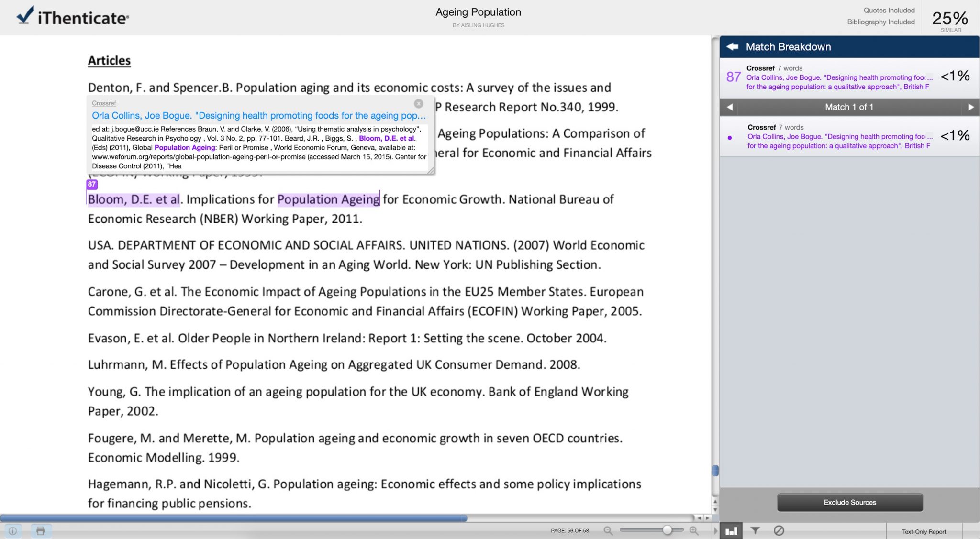Click the zoom slider handle
Screen dimensions: 980x539
tap(667, 530)
